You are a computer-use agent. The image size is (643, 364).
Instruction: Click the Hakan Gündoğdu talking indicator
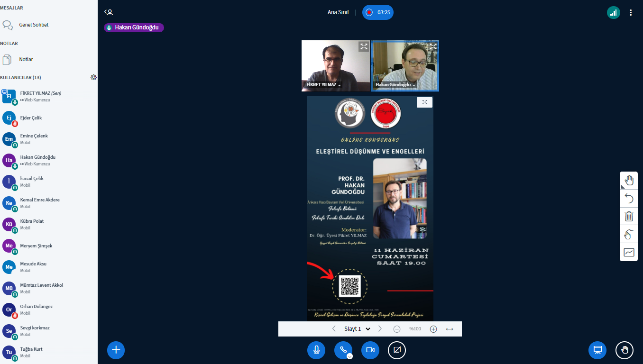[x=134, y=27]
